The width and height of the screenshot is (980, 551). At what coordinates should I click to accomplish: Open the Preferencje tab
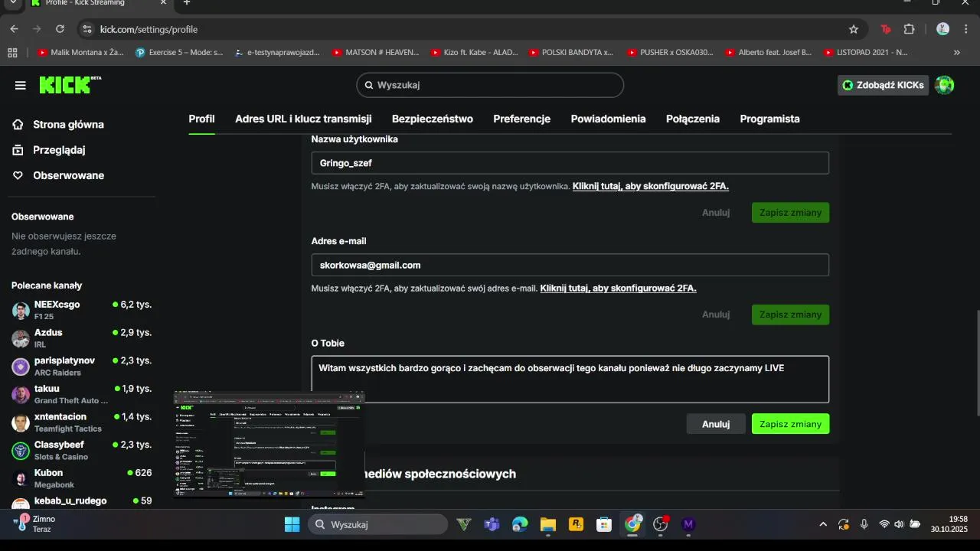(522, 119)
